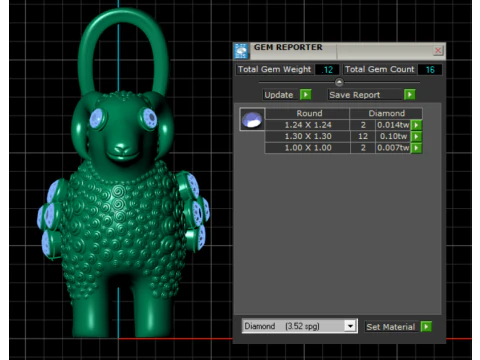This screenshot has width=480, height=360.
Task: Select the 0.014tw weight cell
Action: click(393, 125)
